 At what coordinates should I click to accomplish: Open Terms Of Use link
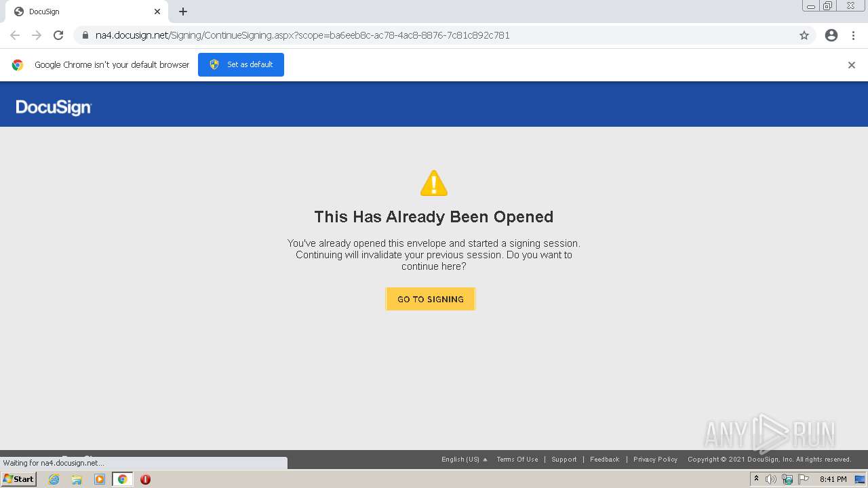(x=517, y=460)
